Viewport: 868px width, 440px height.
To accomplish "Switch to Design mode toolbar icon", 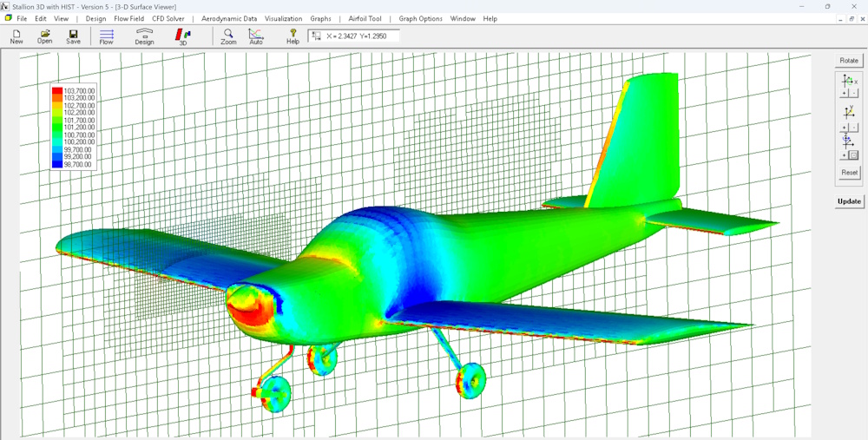I will click(144, 37).
